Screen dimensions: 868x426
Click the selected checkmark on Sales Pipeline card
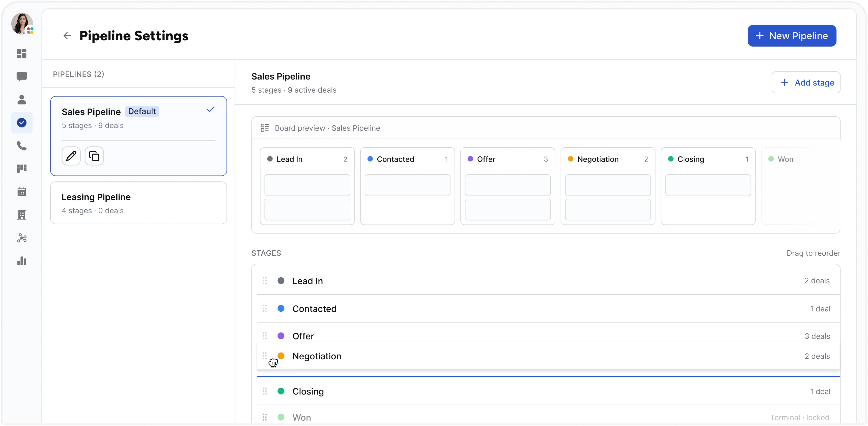coord(211,110)
